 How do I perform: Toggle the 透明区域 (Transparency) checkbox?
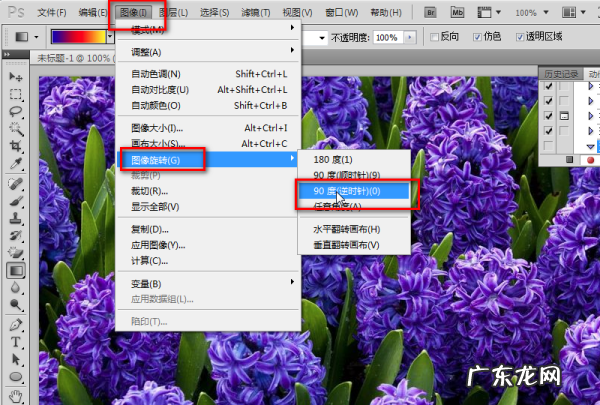(x=520, y=37)
